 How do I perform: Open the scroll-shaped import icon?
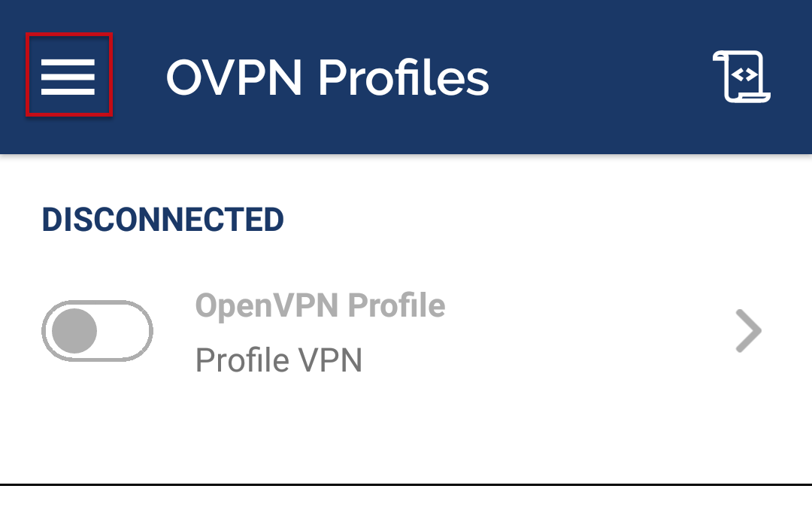point(741,76)
